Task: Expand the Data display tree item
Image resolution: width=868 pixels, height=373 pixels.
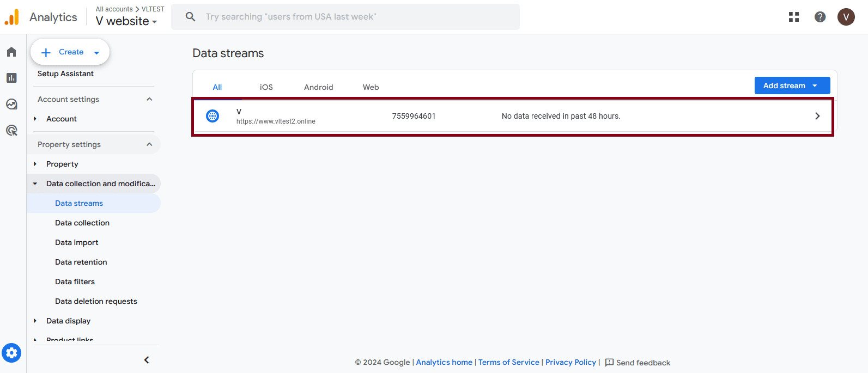Action: (35, 321)
